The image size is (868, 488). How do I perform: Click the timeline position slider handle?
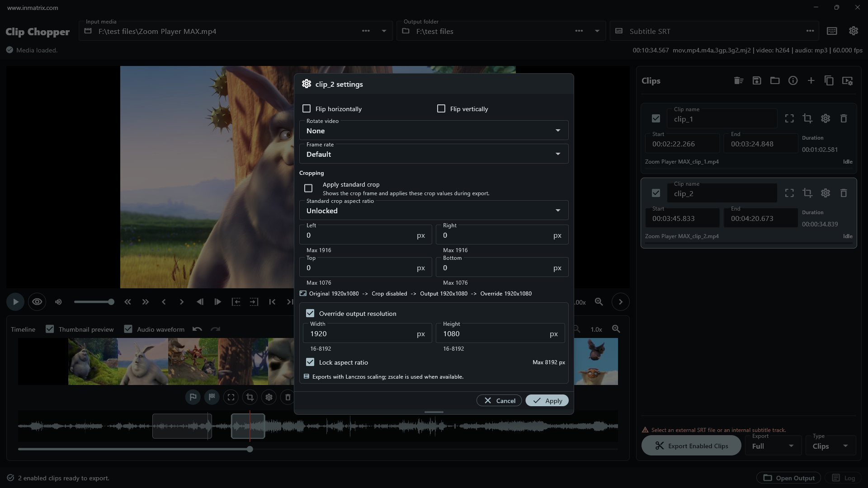(x=250, y=450)
